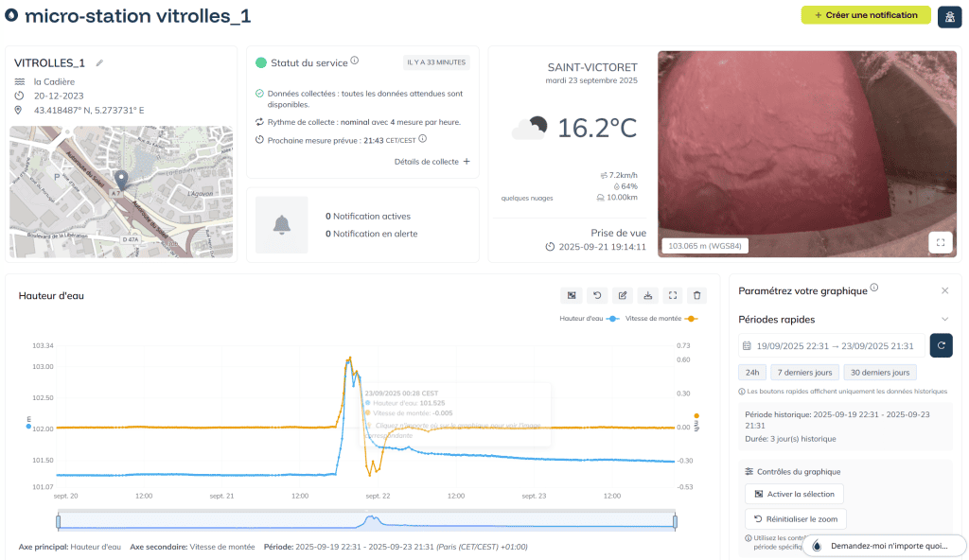
Task: Select the chart annotation pencil icon
Action: click(x=622, y=295)
